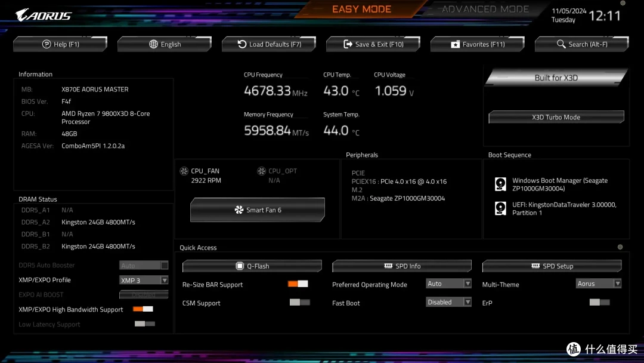Click the Built for X3D banner
Image resolution: width=644 pixels, height=363 pixels.
[x=556, y=78]
